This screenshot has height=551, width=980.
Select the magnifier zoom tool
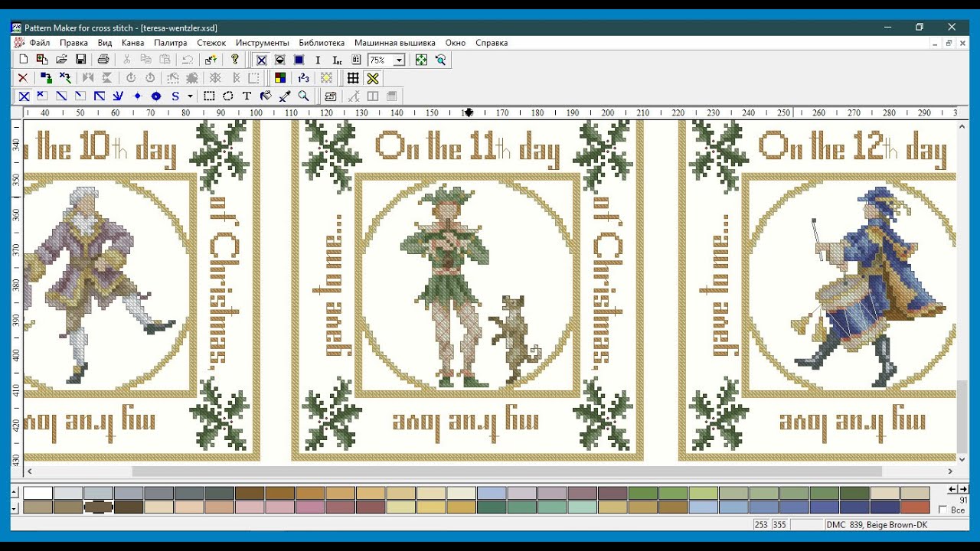[x=303, y=96]
